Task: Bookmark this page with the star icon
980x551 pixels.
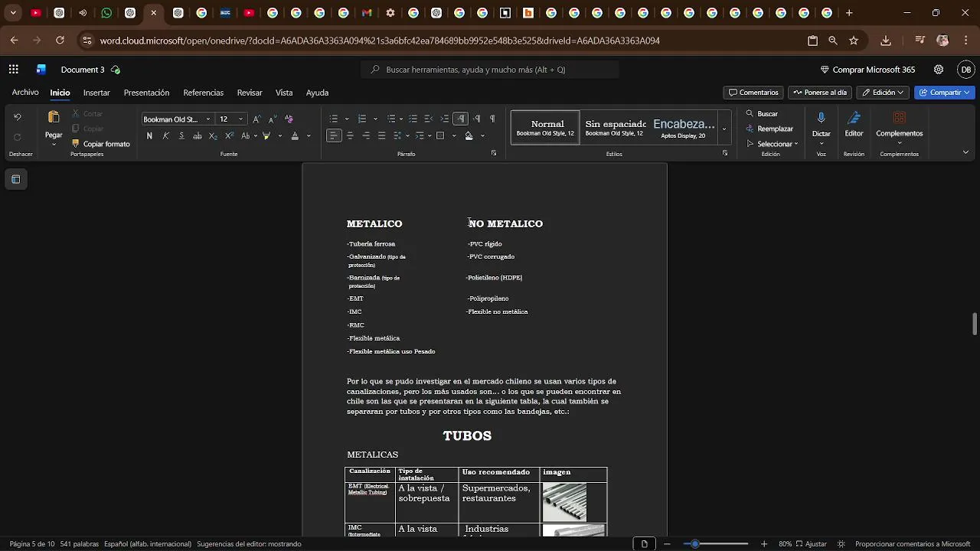Action: click(x=854, y=41)
